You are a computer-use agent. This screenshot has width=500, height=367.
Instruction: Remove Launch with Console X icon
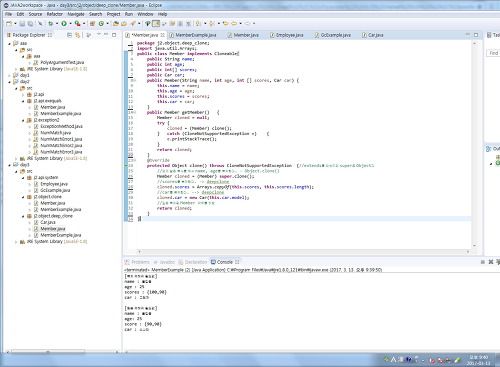491,262
